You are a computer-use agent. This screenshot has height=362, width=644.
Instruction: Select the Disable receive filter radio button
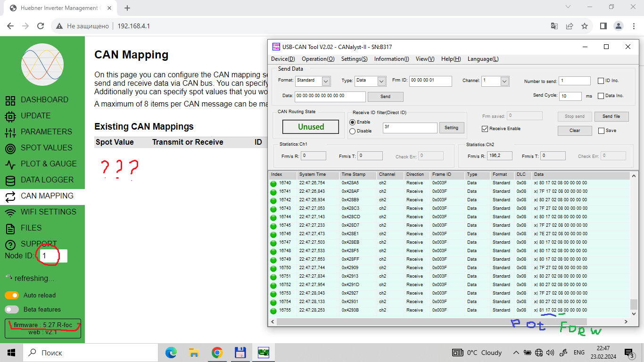tap(353, 131)
